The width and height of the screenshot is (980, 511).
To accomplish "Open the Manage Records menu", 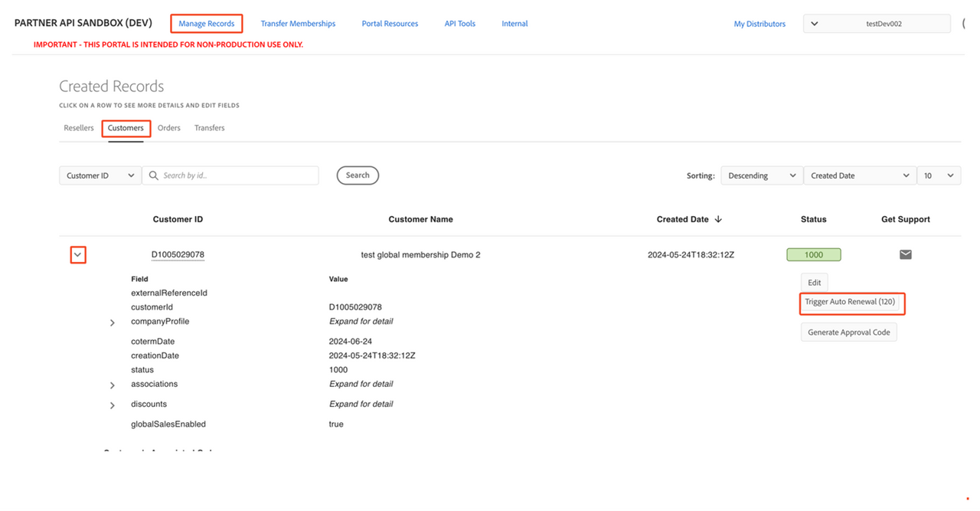I will click(207, 24).
